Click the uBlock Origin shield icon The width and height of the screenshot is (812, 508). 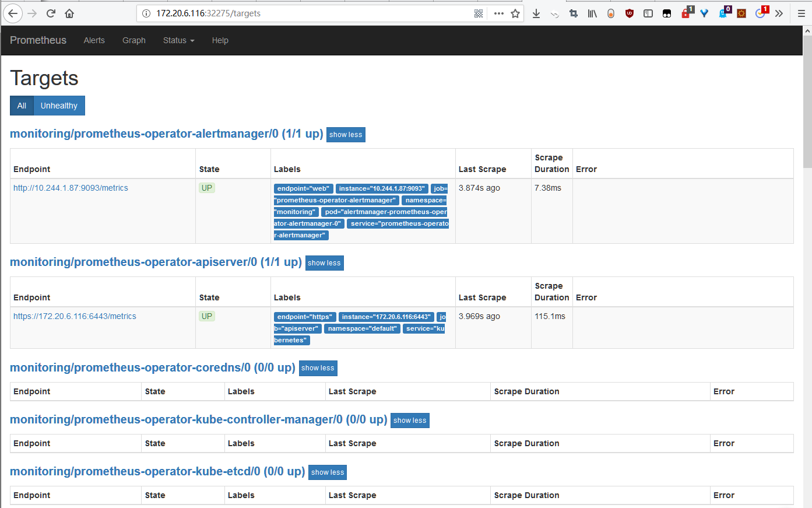click(629, 13)
